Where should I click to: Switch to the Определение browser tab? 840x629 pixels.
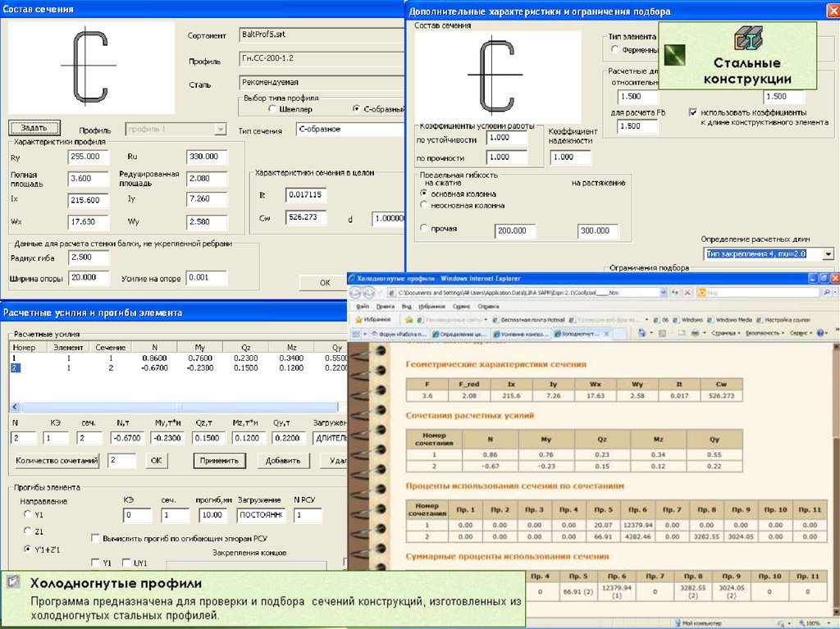459,334
